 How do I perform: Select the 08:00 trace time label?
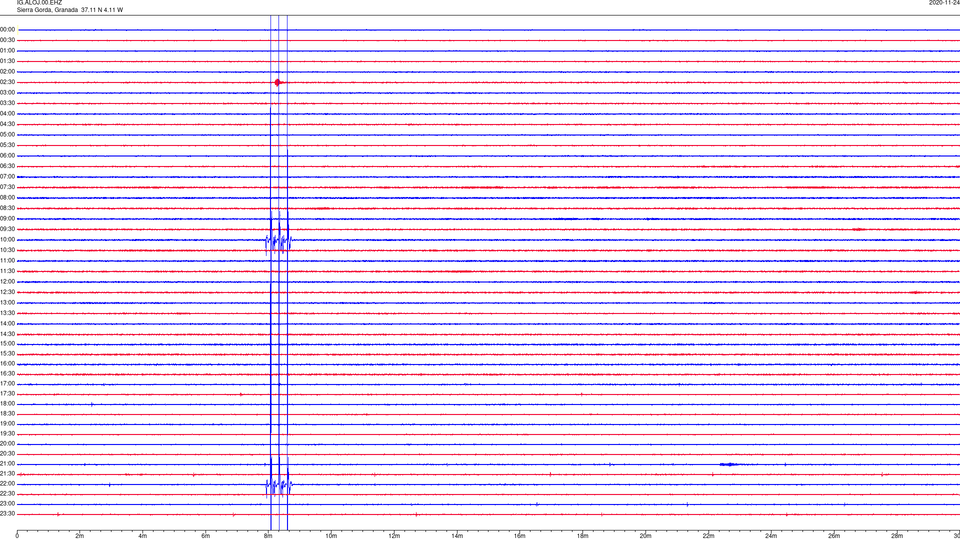click(x=7, y=197)
